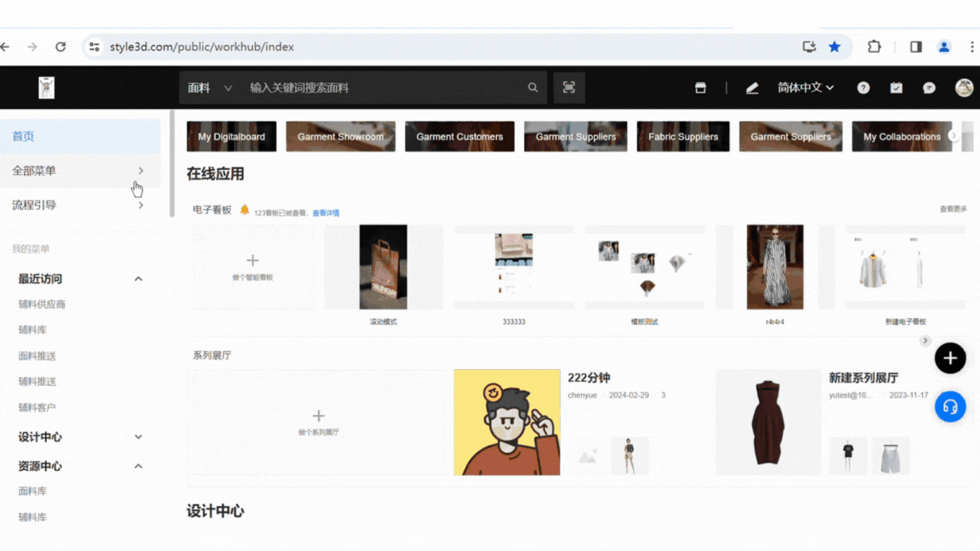Click the scan image search icon
Screen dimensions: 980x551
pyautogui.click(x=569, y=88)
